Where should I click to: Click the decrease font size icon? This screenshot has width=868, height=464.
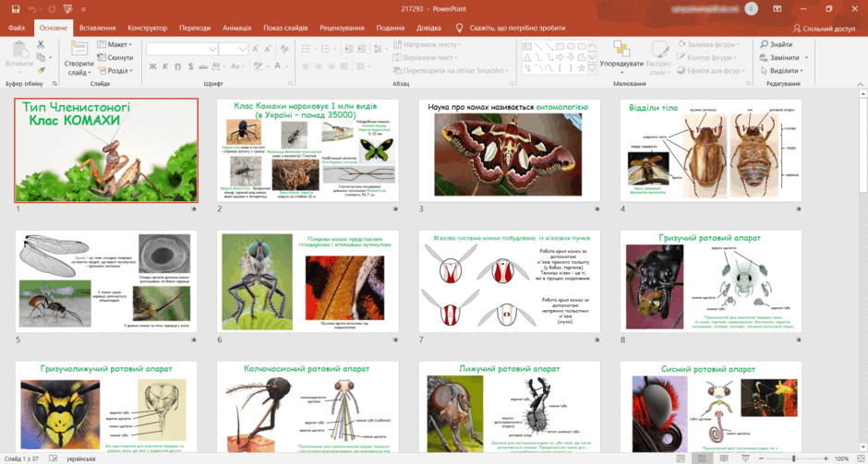[269, 49]
